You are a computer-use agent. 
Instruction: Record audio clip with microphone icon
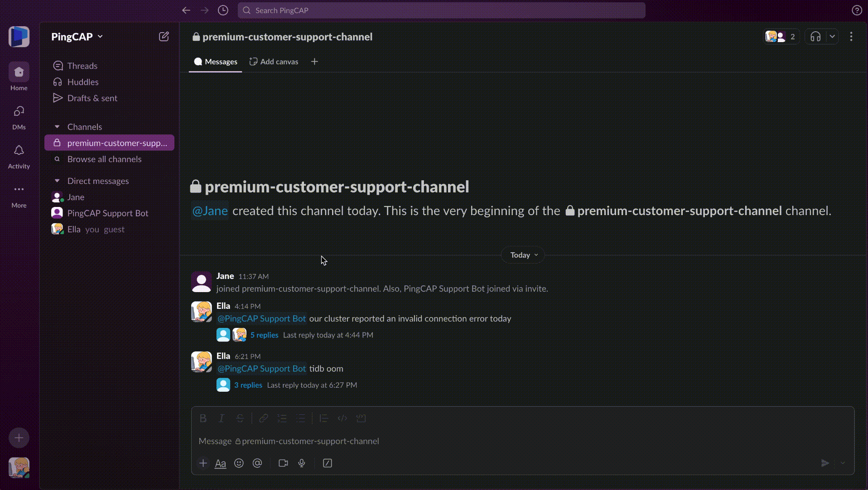pos(302,463)
